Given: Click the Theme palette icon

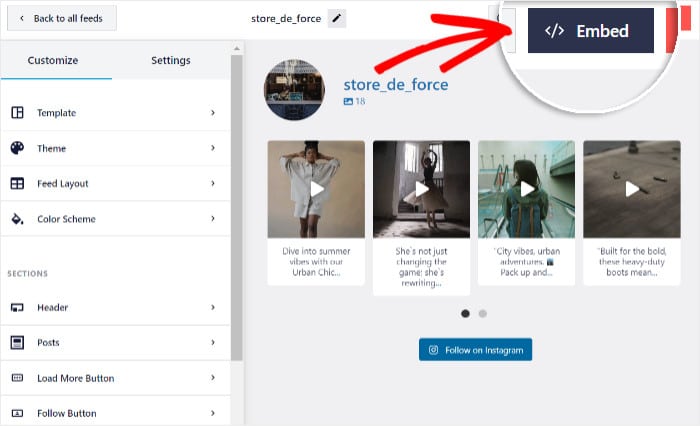Looking at the screenshot, I should (x=17, y=148).
